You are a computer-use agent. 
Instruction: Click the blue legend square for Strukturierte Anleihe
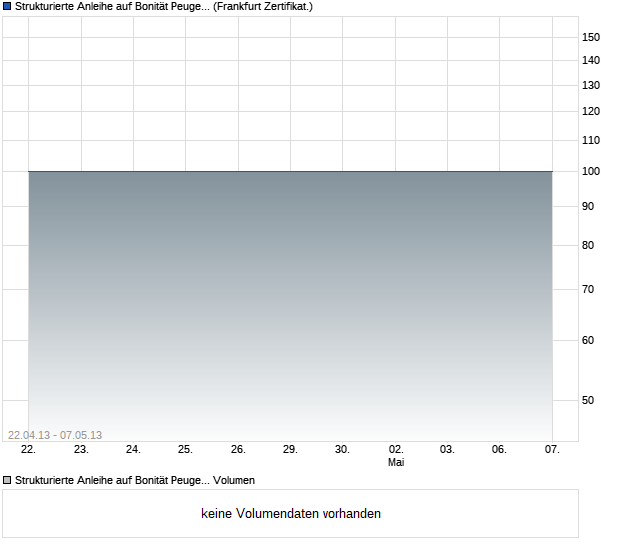tap(7, 6)
